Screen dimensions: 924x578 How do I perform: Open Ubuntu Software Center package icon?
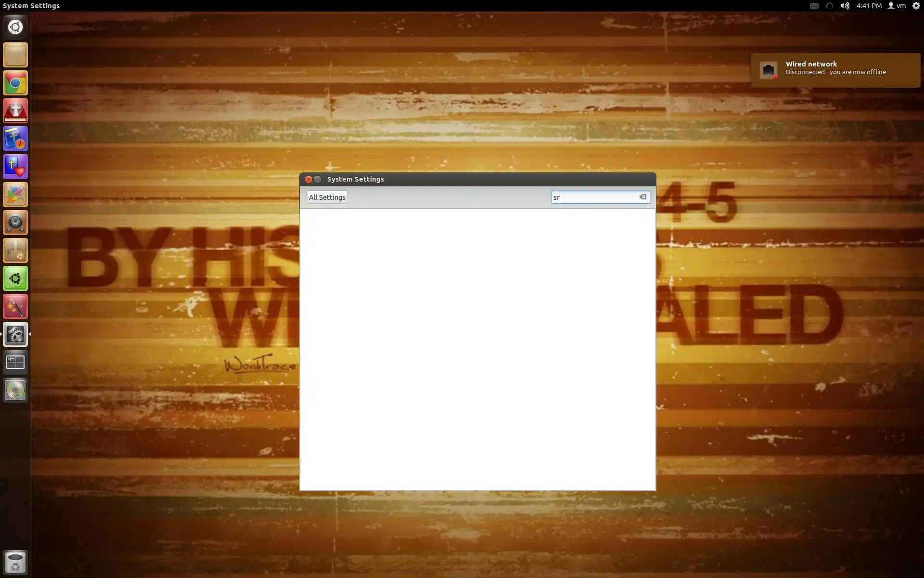[15, 250]
